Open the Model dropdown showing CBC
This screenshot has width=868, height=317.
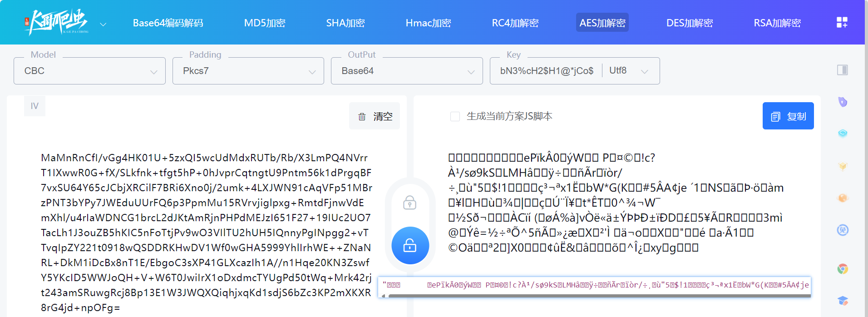point(89,71)
